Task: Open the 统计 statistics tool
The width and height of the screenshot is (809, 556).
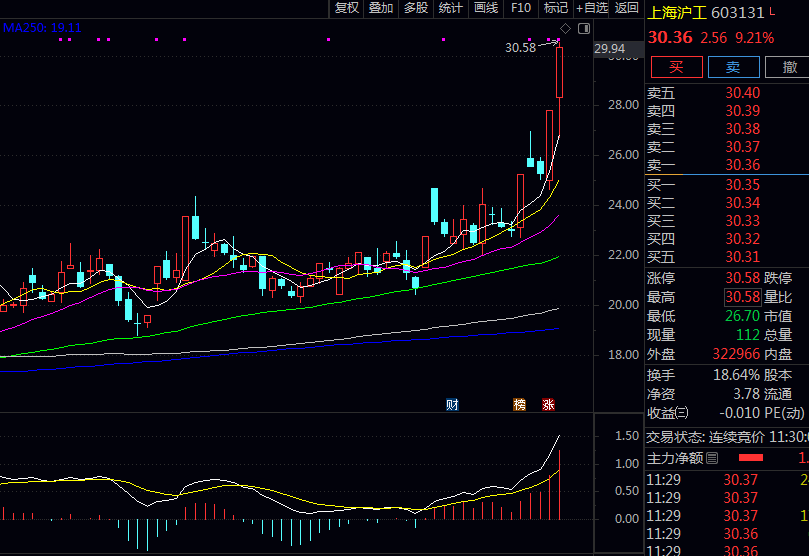Action: coord(451,8)
